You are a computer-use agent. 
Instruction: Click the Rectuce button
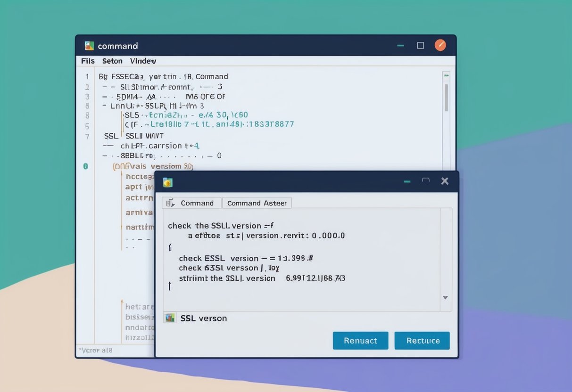click(422, 340)
